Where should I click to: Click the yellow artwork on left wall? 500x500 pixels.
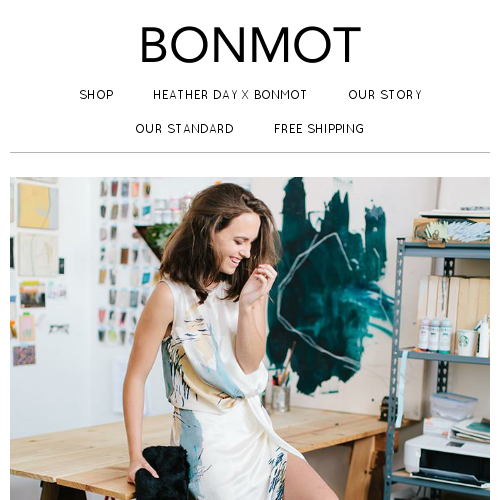click(37, 207)
